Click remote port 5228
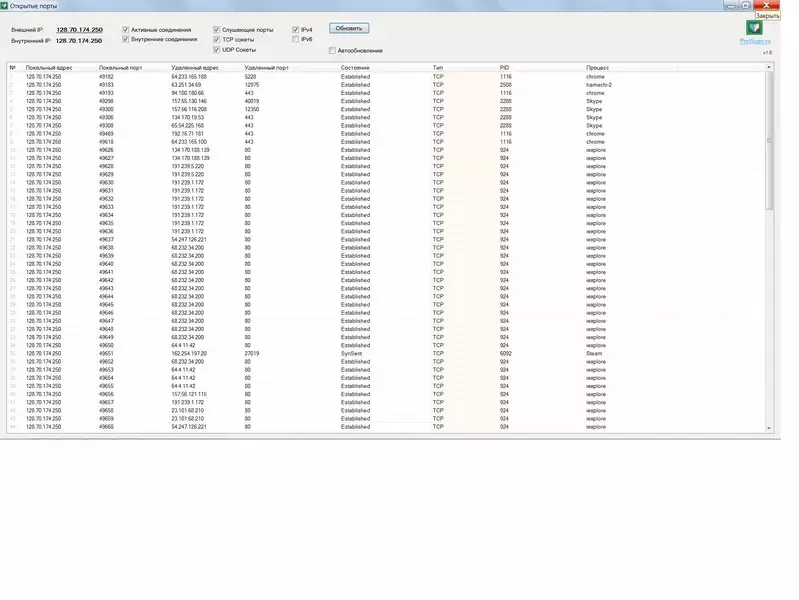 click(x=250, y=76)
